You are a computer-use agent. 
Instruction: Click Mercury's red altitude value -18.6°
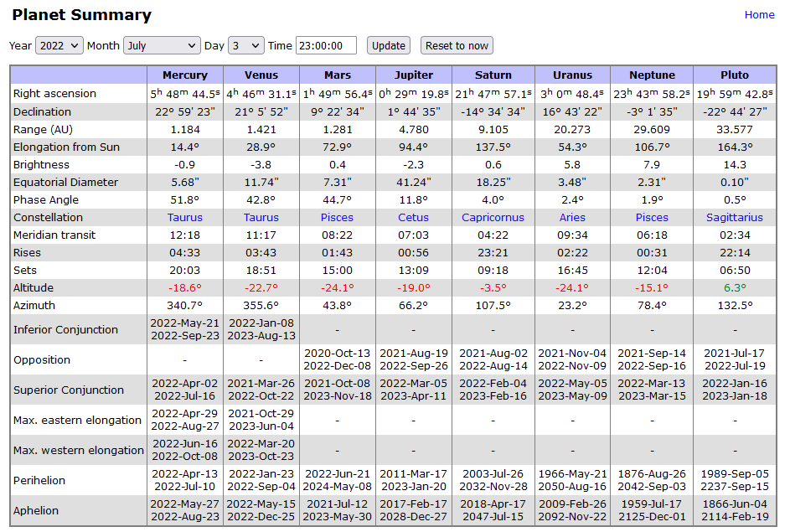(185, 287)
